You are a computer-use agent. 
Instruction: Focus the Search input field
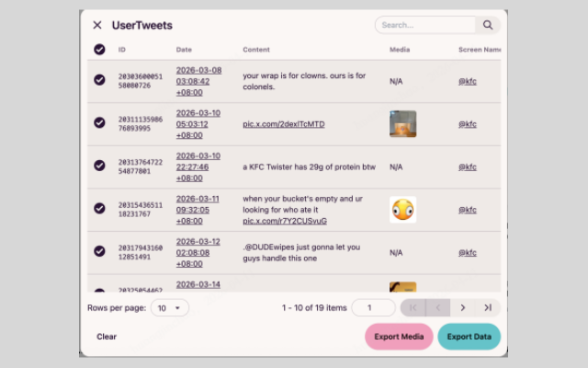click(425, 25)
